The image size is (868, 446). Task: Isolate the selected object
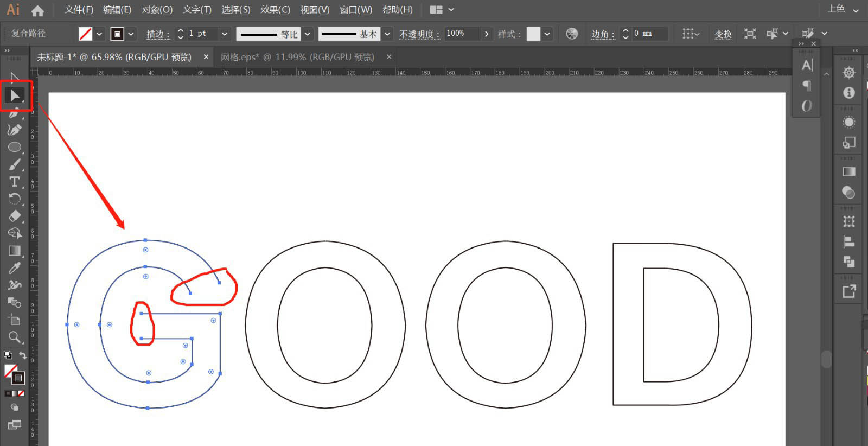pyautogui.click(x=750, y=34)
